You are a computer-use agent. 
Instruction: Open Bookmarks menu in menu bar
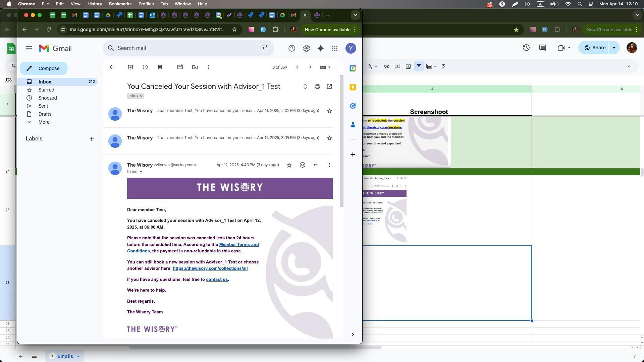pyautogui.click(x=120, y=4)
